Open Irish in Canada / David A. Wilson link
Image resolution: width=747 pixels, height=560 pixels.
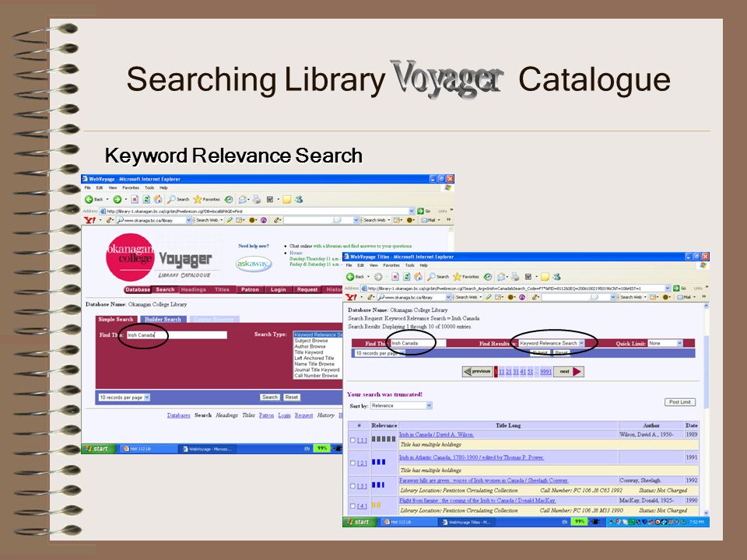pyautogui.click(x=436, y=434)
